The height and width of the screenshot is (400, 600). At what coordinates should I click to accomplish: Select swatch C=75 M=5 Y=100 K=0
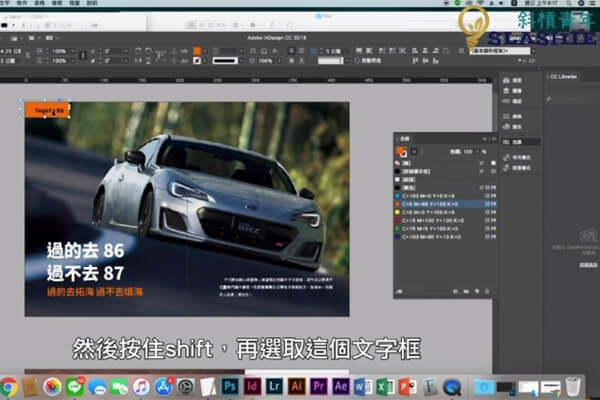click(446, 229)
